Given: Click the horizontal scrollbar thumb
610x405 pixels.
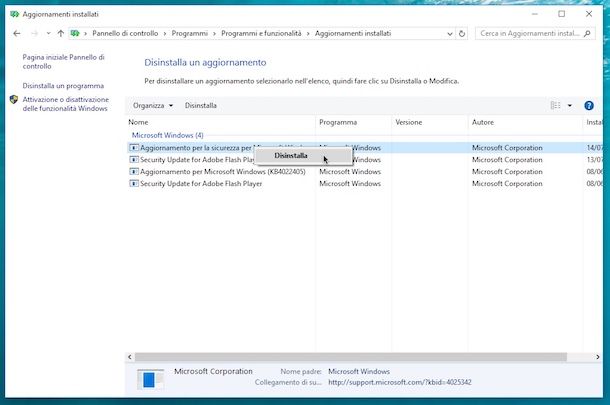Looking at the screenshot, I should click(x=351, y=357).
